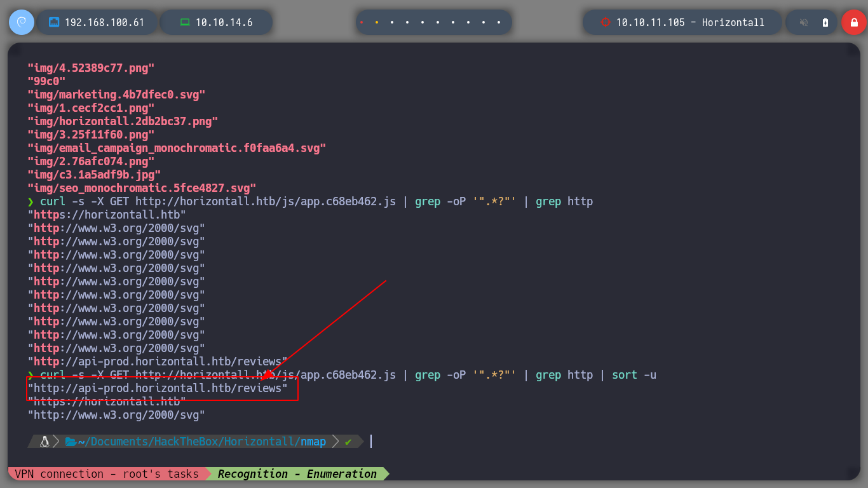
Task: Click the Tux penguin prompt icon
Action: point(44,442)
